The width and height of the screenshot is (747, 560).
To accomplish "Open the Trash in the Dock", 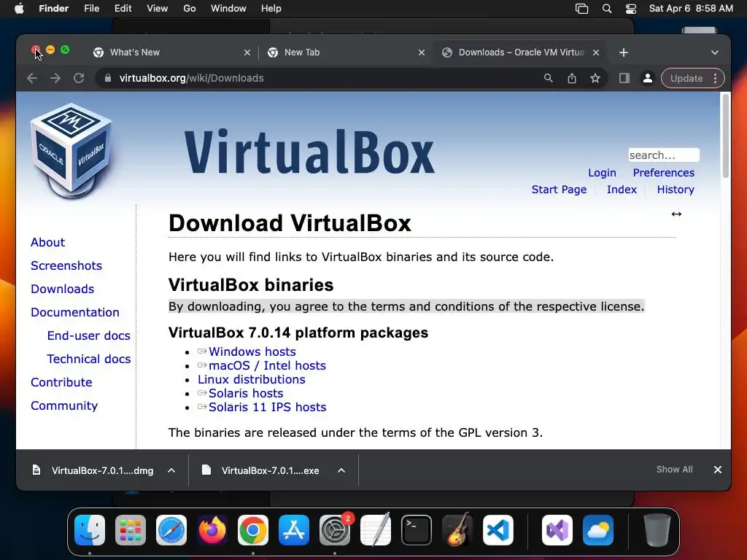I will click(657, 530).
